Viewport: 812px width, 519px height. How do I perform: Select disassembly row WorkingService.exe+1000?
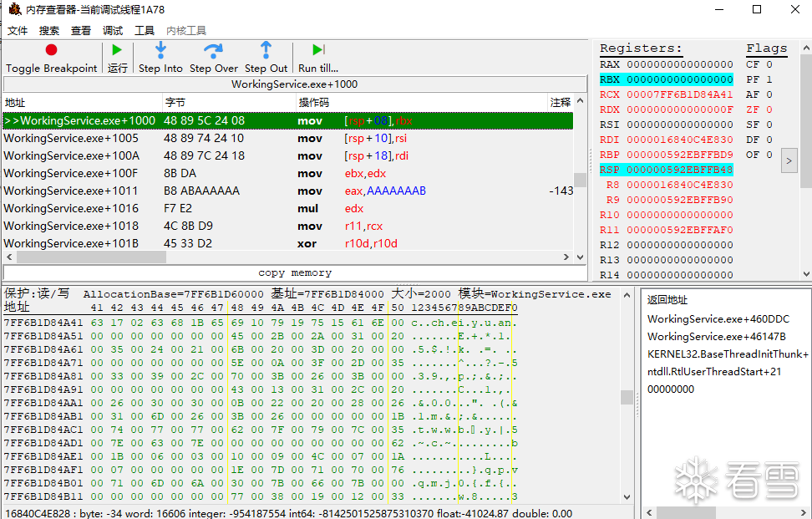(x=288, y=120)
